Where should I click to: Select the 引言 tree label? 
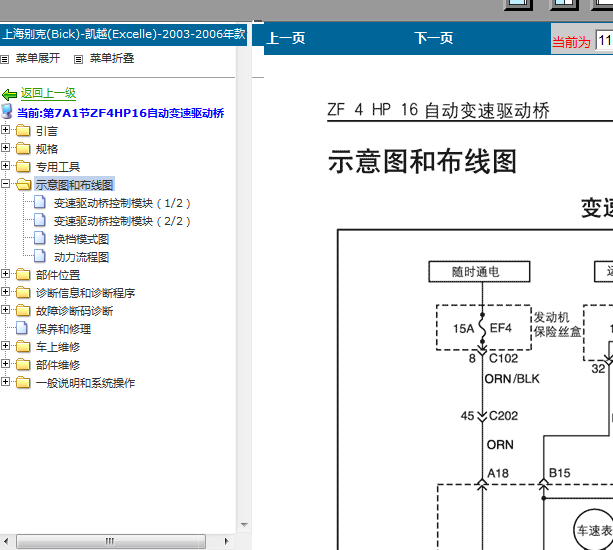click(47, 131)
